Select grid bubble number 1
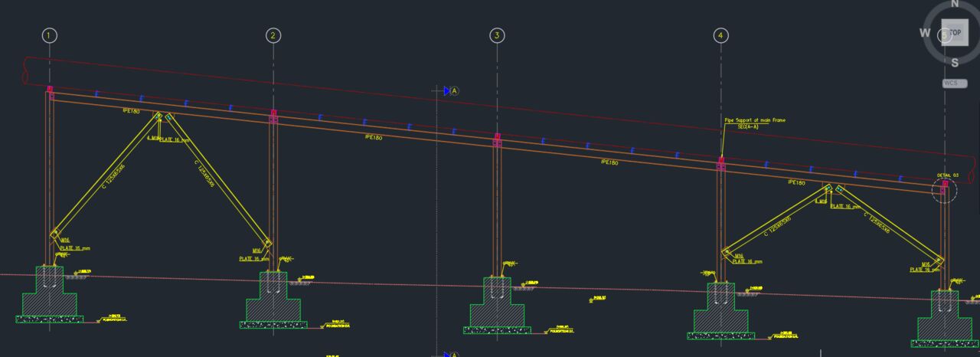The image size is (980, 357). pyautogui.click(x=50, y=35)
